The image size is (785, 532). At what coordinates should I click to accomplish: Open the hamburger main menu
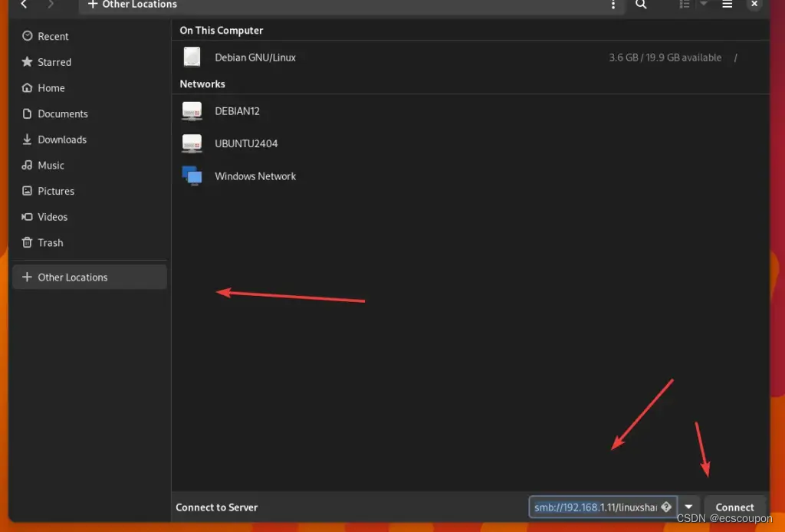728,5
